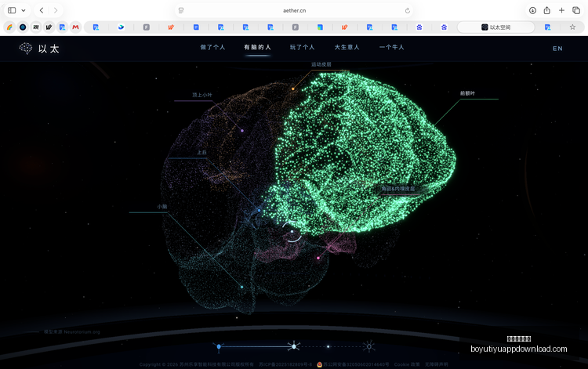Click the 以太 brain logo
Viewport: 588px width, 369px height.
(x=39, y=49)
